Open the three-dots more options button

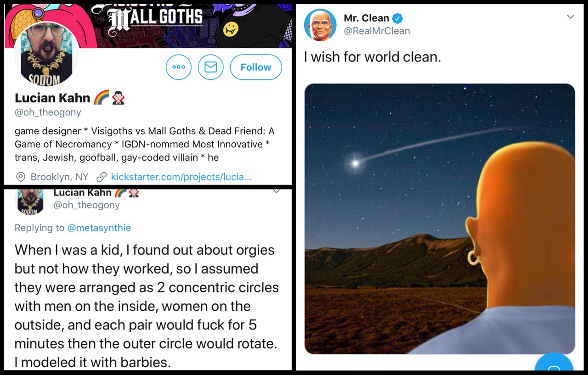pos(178,67)
